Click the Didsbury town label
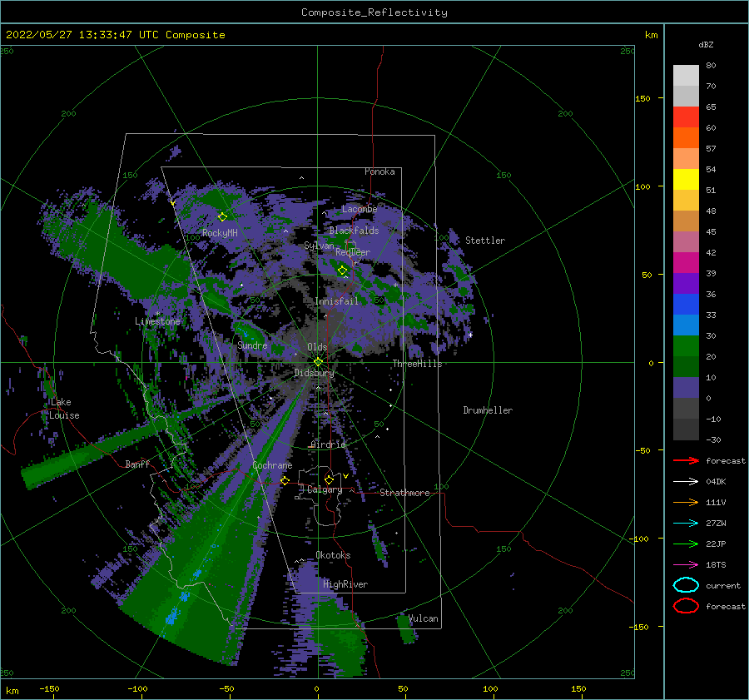The width and height of the screenshot is (749, 700). pos(314,373)
